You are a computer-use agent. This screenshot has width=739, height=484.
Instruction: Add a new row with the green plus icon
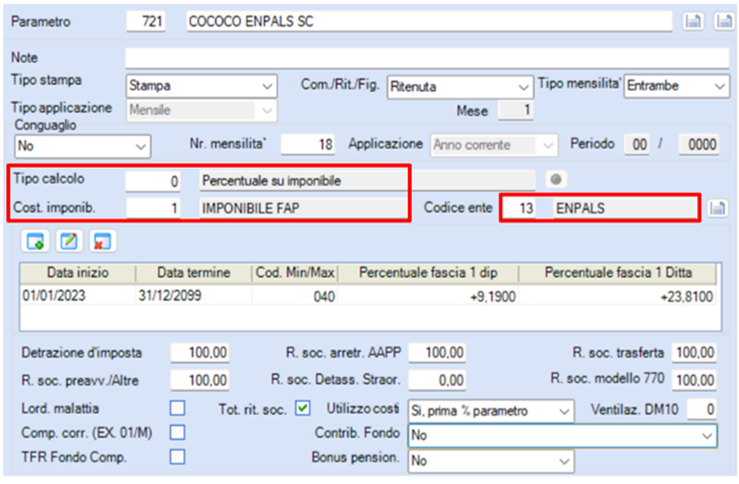35,241
